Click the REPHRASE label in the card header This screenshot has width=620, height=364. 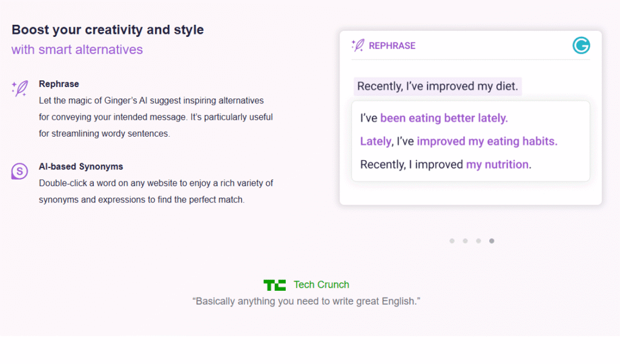(392, 46)
